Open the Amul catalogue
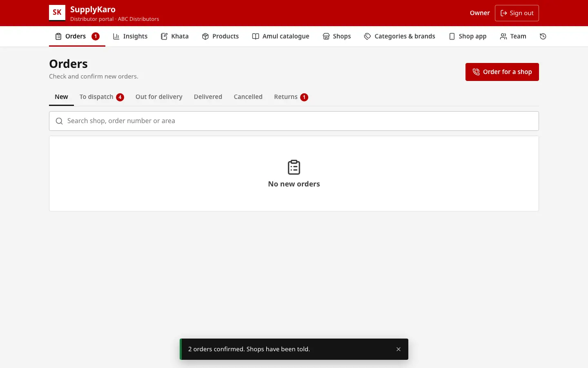 click(x=281, y=36)
